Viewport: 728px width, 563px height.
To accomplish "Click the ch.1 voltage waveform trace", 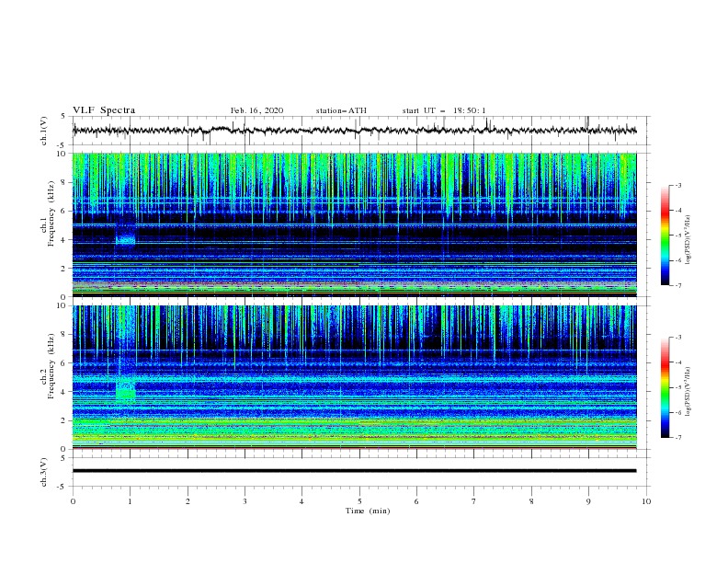I will 354,131.
